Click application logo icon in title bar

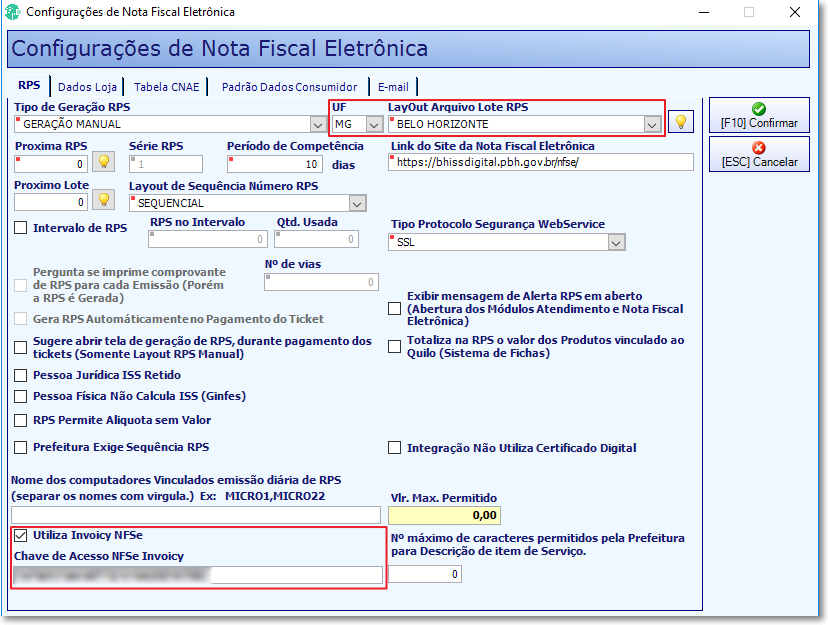pyautogui.click(x=12, y=12)
